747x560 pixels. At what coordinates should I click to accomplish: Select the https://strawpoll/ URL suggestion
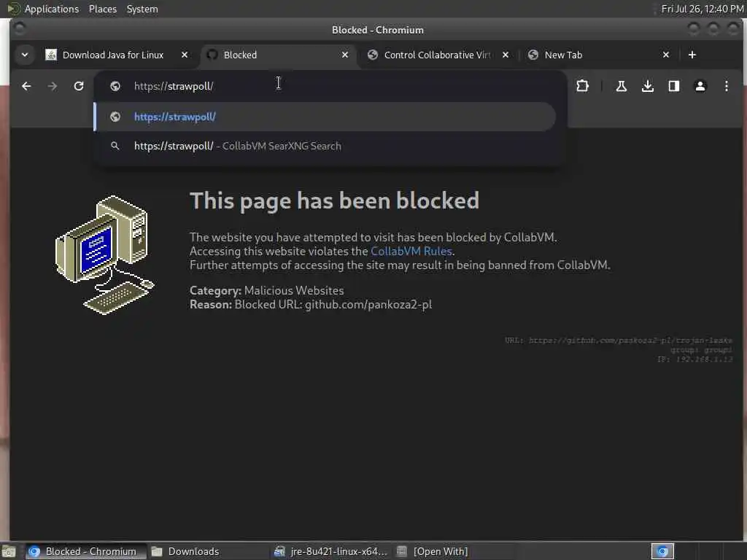325,117
